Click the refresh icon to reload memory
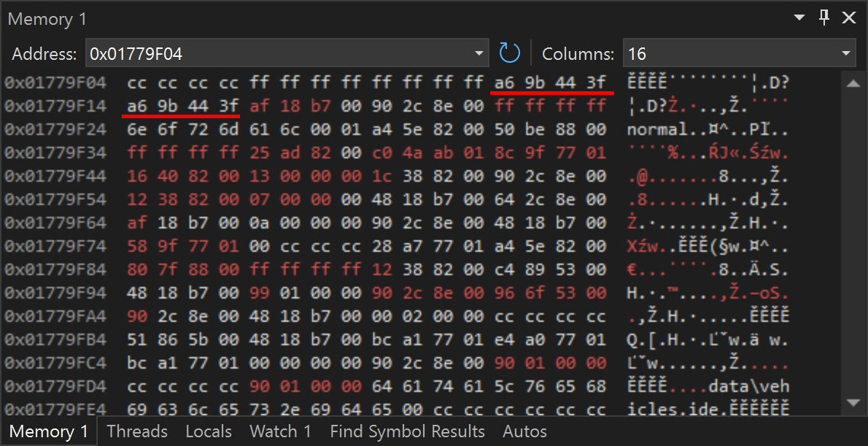Viewport: 868px width, 446px height. coord(509,53)
